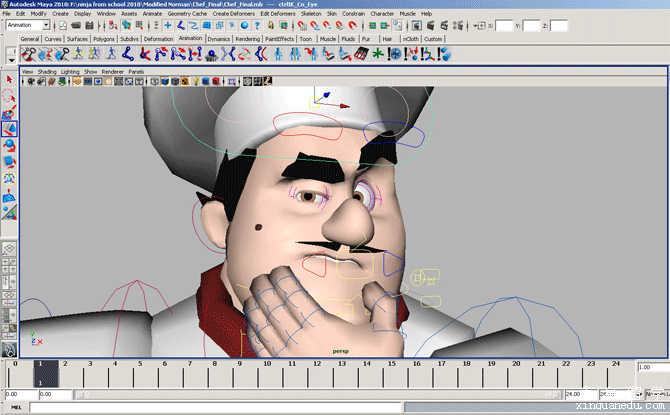670x415 pixels.
Task: Click the MEL command input line
Action: pyautogui.click(x=215, y=407)
